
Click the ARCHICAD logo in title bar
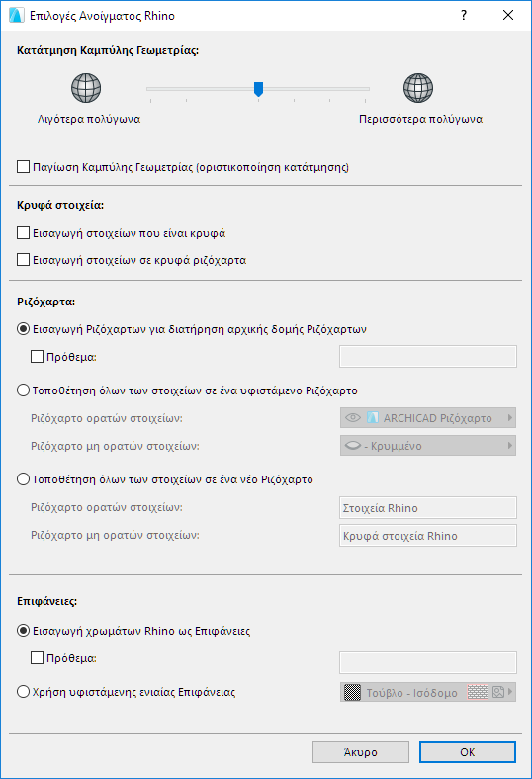pyautogui.click(x=17, y=16)
